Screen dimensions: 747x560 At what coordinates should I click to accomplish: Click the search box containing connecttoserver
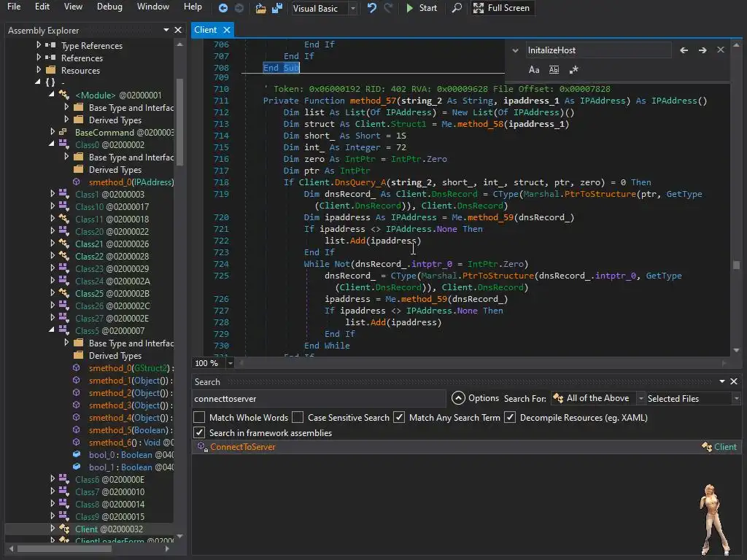(x=318, y=399)
